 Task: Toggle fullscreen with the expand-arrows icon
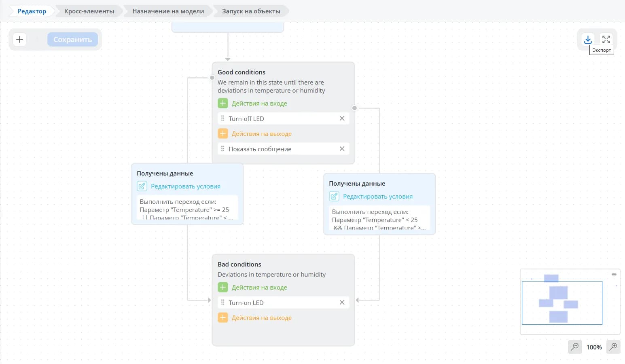(606, 39)
